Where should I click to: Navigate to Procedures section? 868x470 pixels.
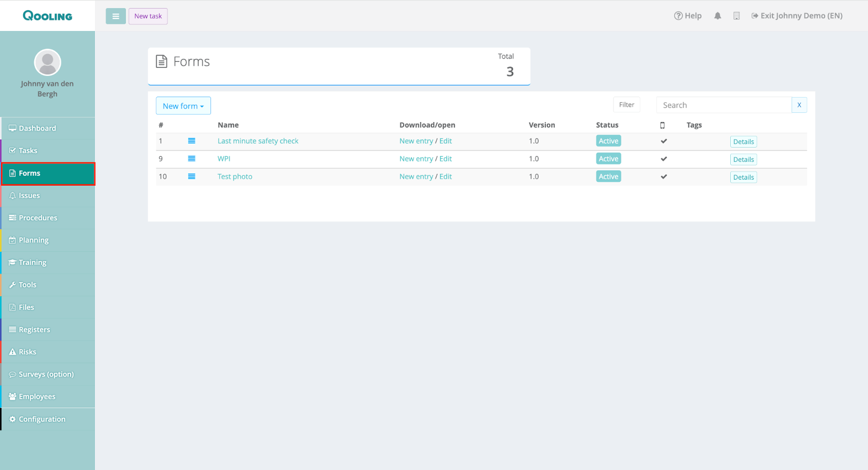(x=48, y=218)
